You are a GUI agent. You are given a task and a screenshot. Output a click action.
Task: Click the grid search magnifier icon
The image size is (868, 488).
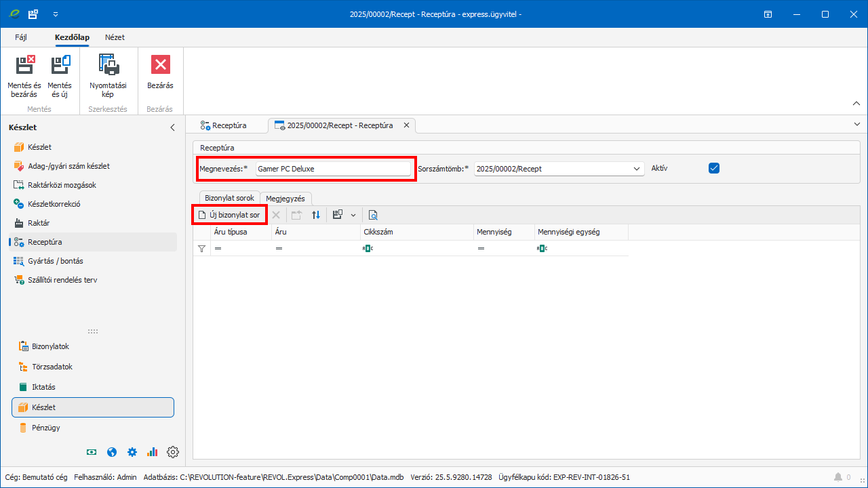(x=373, y=215)
